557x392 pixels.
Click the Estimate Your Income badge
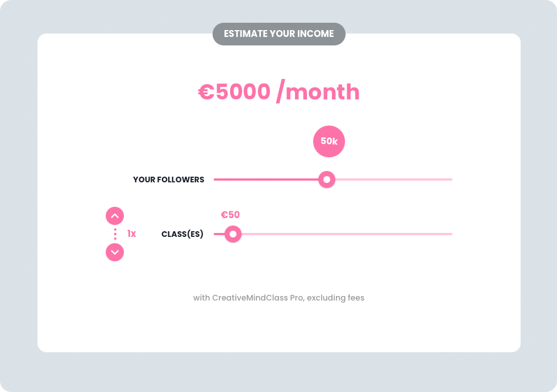tap(278, 34)
